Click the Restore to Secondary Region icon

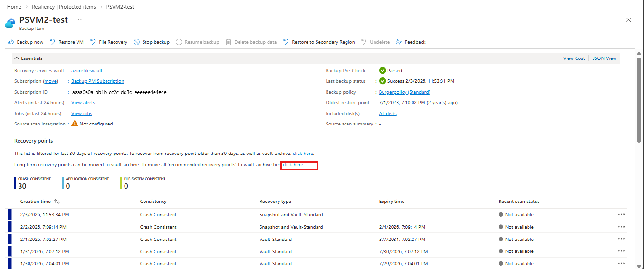point(286,42)
